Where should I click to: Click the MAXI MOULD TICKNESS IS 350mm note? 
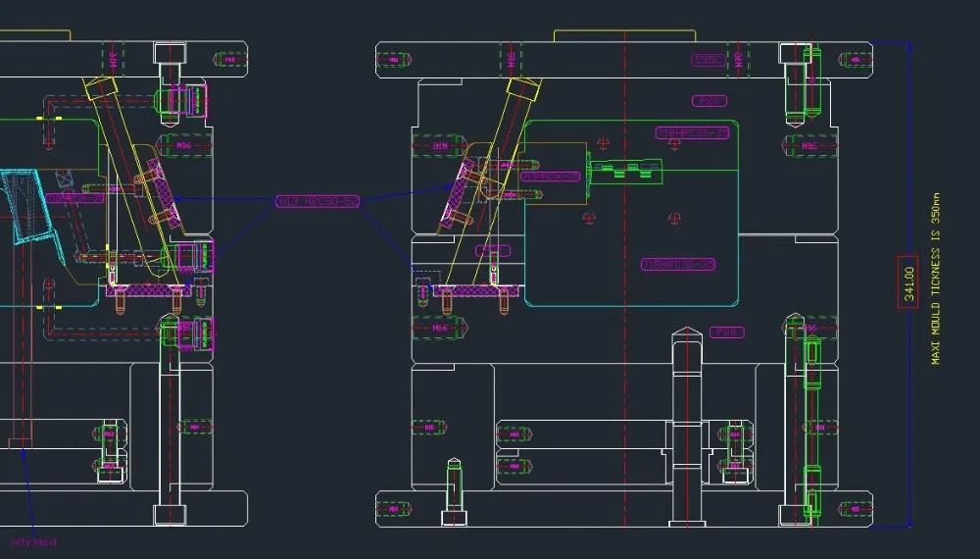point(935,278)
